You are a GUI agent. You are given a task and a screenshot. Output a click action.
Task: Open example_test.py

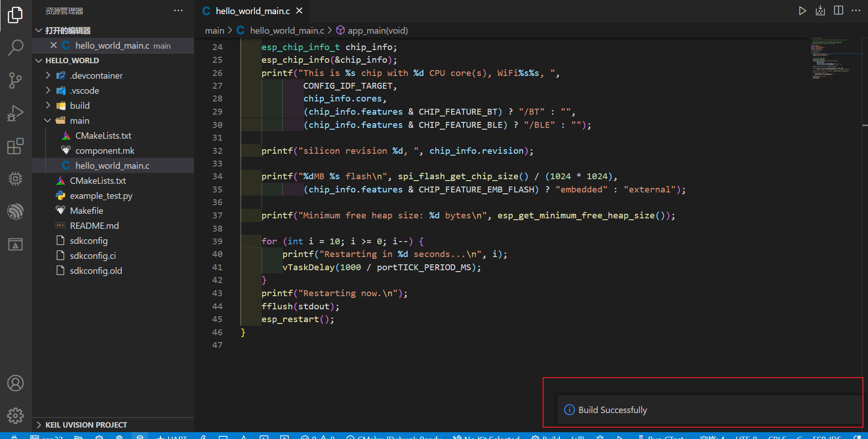[113, 196]
